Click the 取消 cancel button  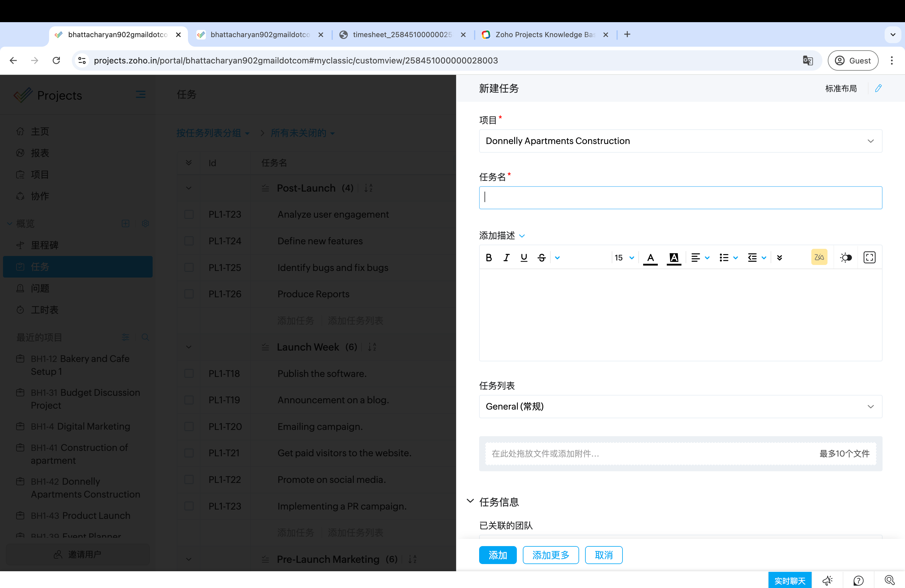(603, 555)
